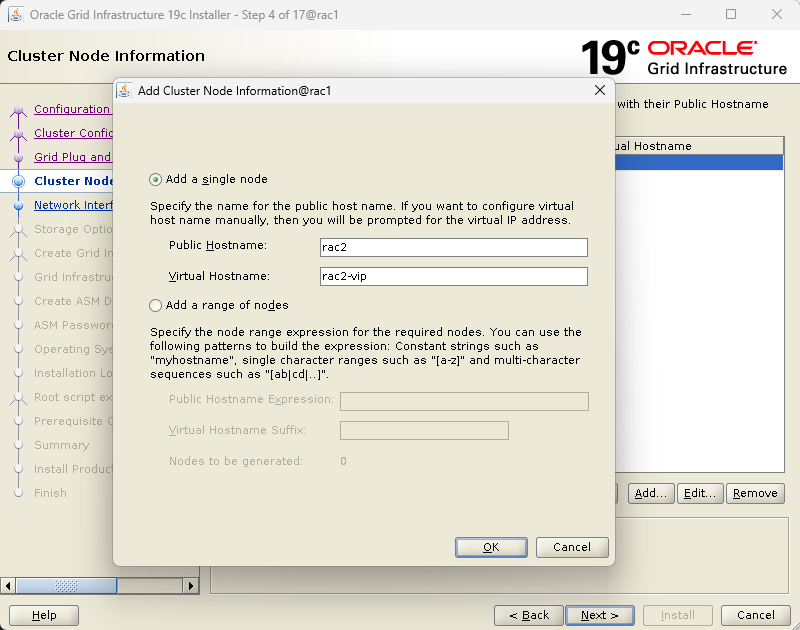This screenshot has height=630, width=800.
Task: Click the Create ASM Disk Group step in the sidebar
Action: pyautogui.click(x=73, y=301)
